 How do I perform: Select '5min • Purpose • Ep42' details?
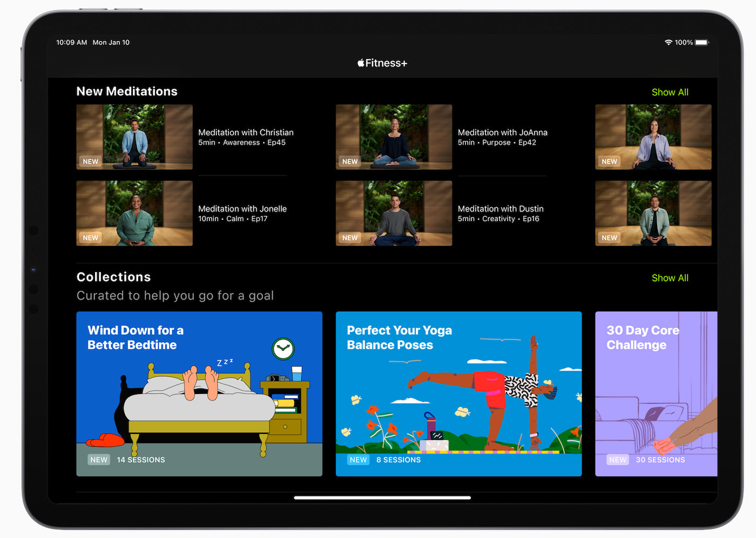(497, 142)
